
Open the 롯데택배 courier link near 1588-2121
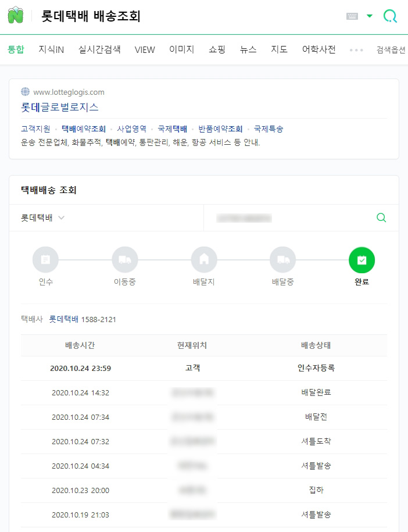coord(64,319)
